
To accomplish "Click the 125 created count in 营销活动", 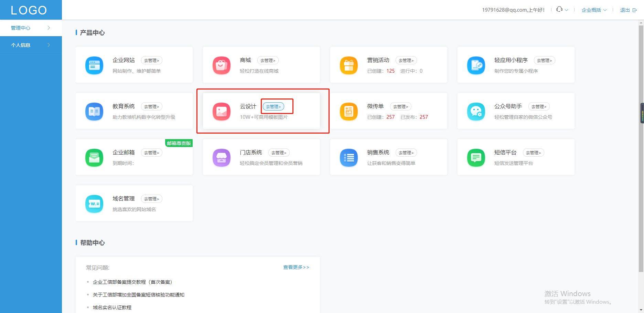I will click(390, 71).
